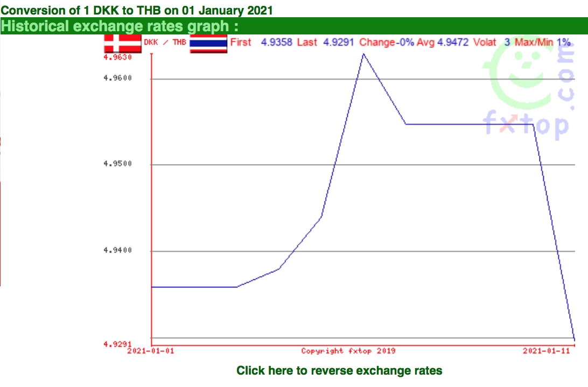Click the 2021-01-01 start date axis label
The height and width of the screenshot is (387, 588).
point(150,351)
